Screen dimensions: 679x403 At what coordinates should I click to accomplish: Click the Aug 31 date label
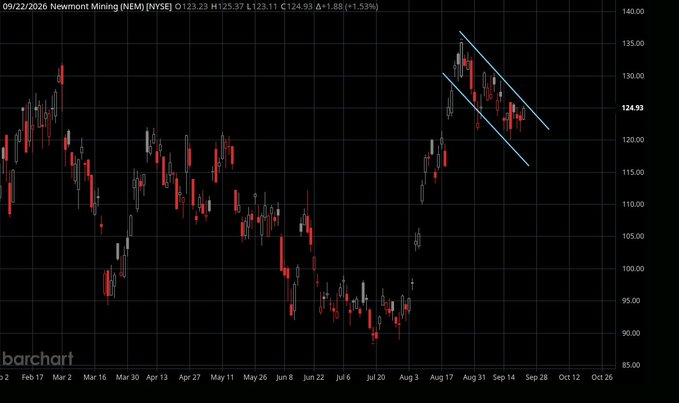[474, 377]
